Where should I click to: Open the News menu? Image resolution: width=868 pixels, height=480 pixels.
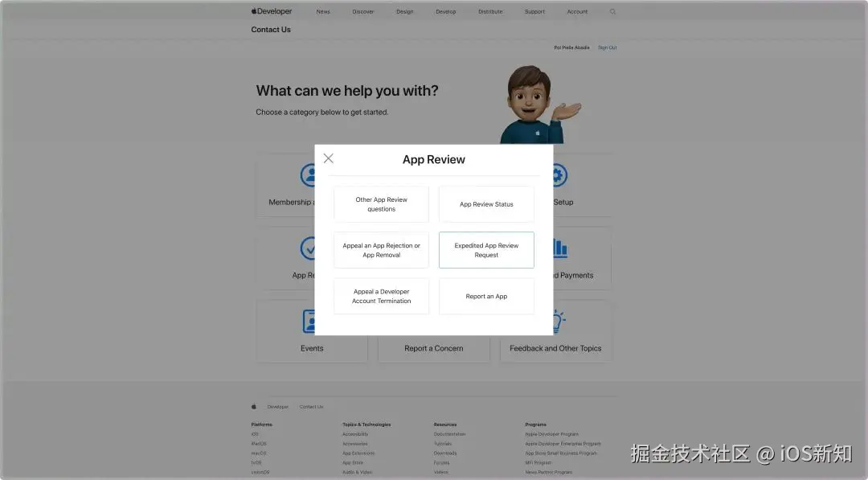point(323,11)
